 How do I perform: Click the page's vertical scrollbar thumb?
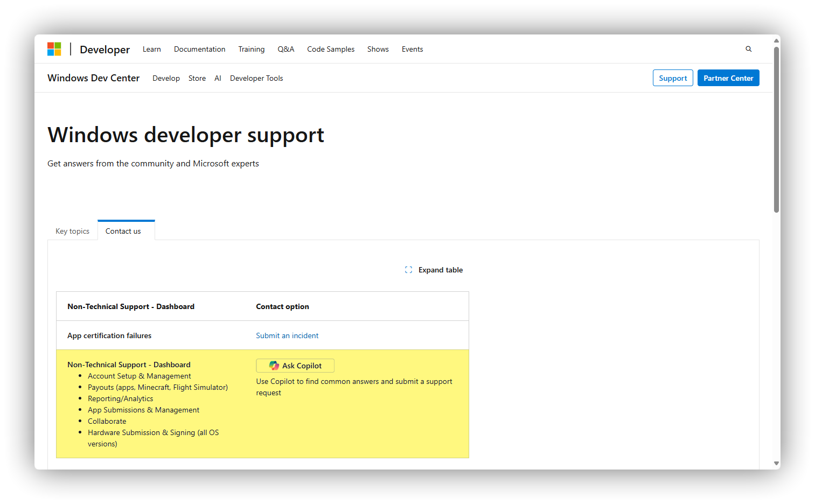(777, 129)
